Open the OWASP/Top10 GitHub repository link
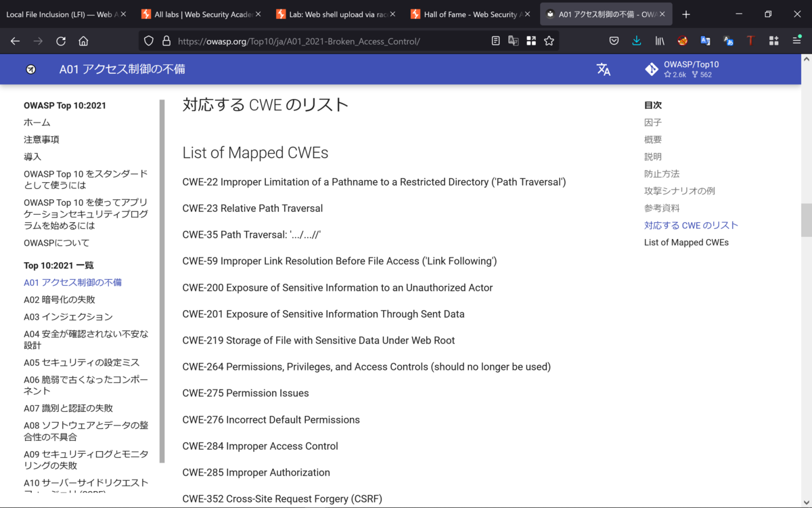The width and height of the screenshot is (812, 508). coord(681,69)
